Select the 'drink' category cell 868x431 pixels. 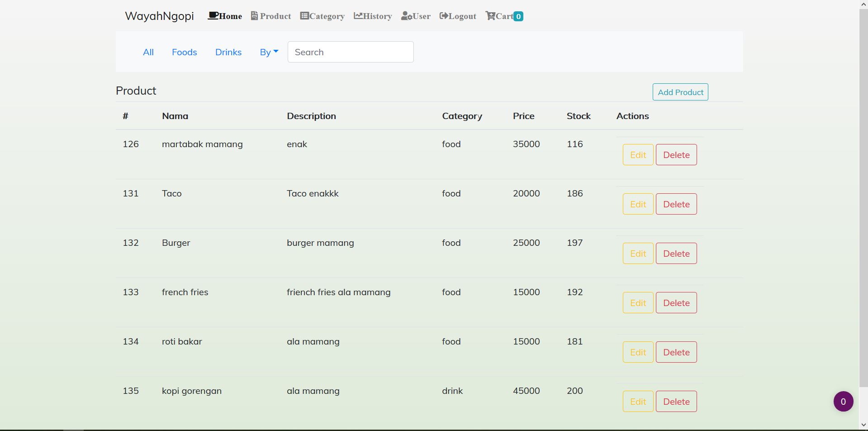coord(452,391)
